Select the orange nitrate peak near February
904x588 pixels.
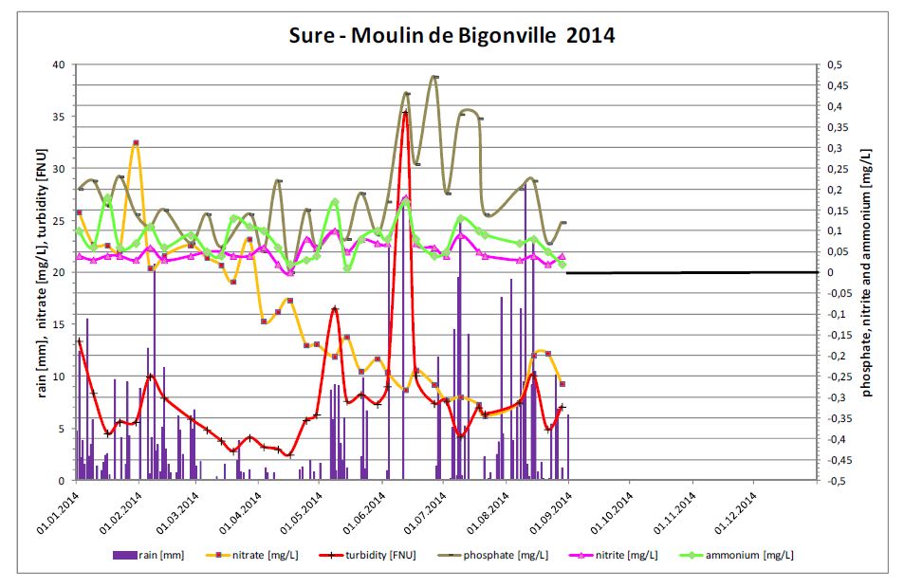pos(136,142)
